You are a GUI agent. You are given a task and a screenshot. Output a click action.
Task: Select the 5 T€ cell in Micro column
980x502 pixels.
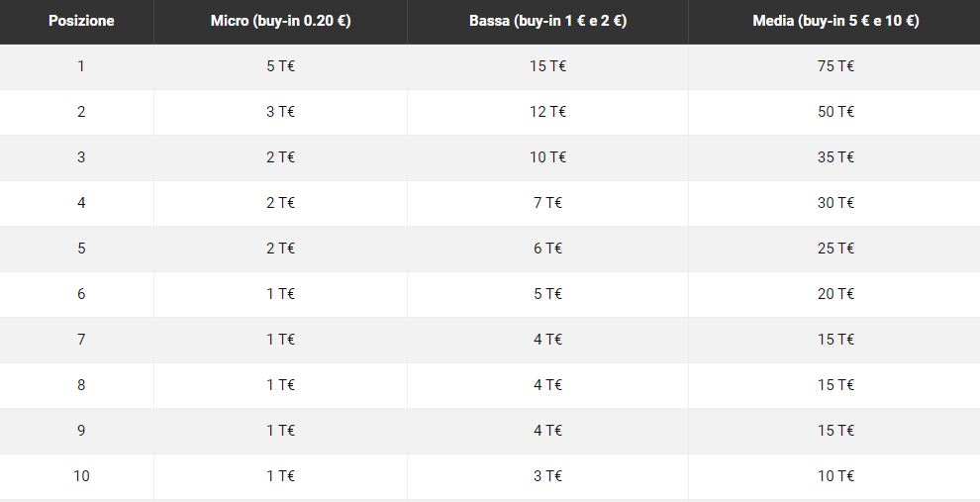point(280,66)
